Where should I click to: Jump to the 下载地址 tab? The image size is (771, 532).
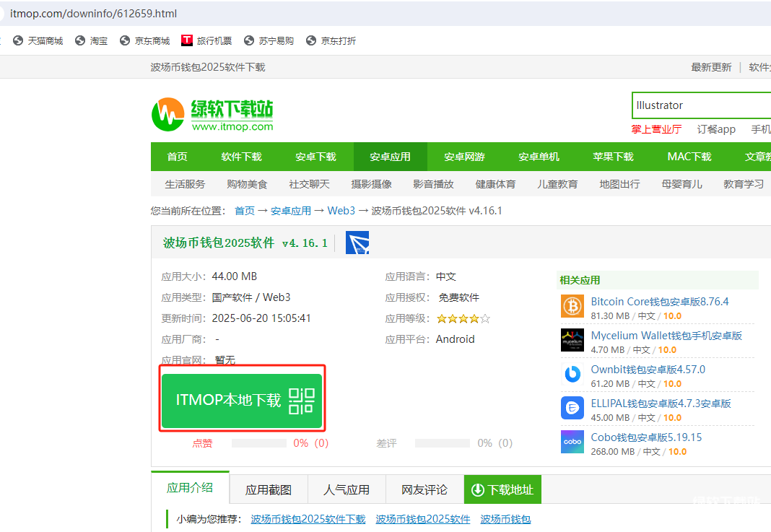[x=502, y=489]
